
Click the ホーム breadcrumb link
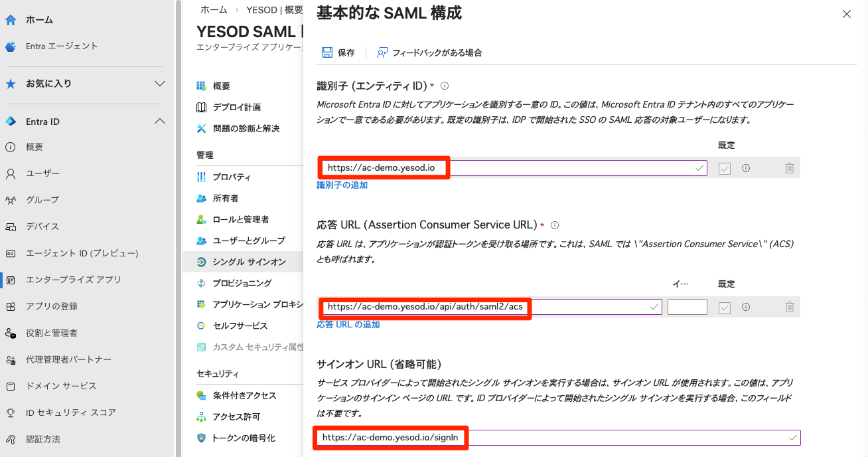[213, 10]
